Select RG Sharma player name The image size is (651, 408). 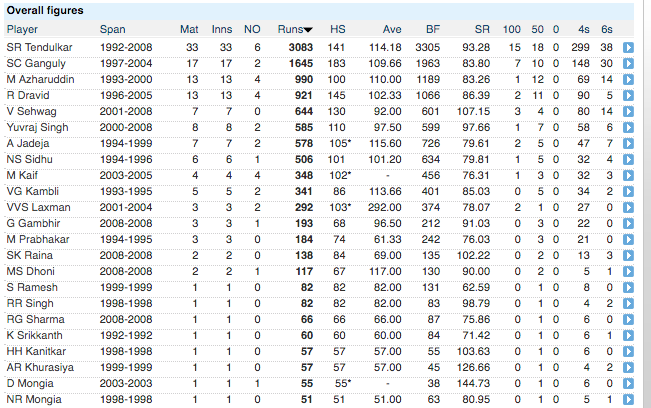(36, 319)
